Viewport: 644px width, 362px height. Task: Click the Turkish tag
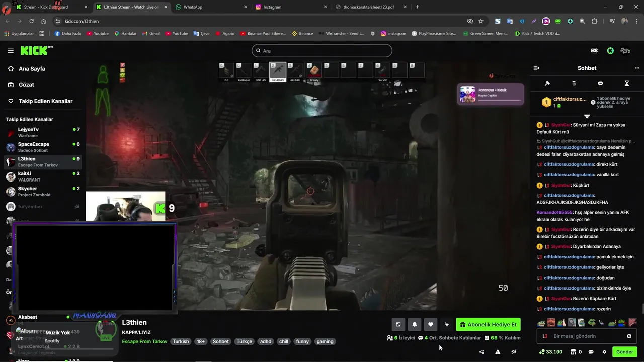(x=181, y=341)
